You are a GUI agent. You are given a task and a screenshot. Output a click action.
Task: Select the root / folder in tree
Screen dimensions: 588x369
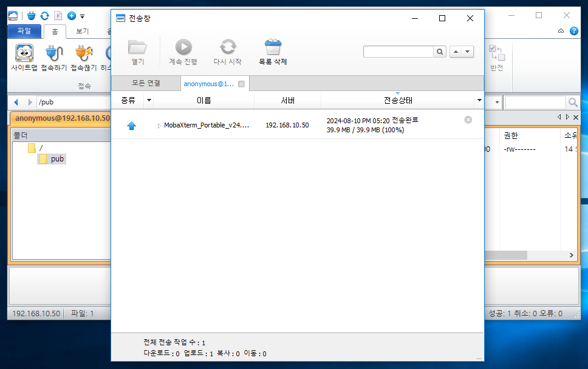[36, 148]
